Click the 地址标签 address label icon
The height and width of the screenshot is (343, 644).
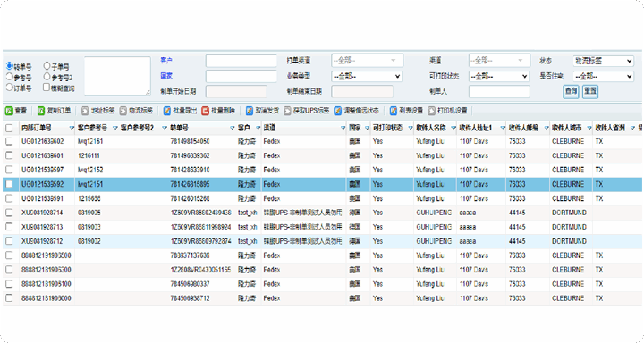[x=85, y=111]
